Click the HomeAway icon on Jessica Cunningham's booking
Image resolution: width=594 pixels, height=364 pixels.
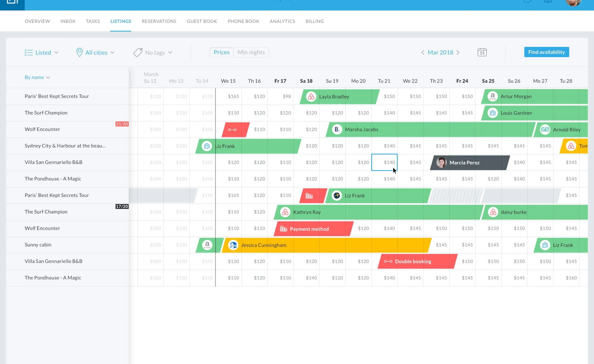coord(233,245)
